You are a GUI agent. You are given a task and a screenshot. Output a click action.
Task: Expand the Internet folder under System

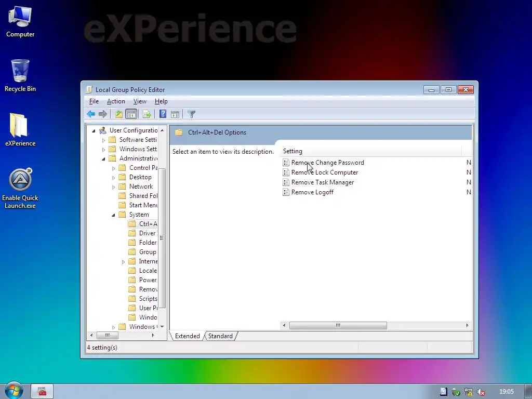pos(124,262)
